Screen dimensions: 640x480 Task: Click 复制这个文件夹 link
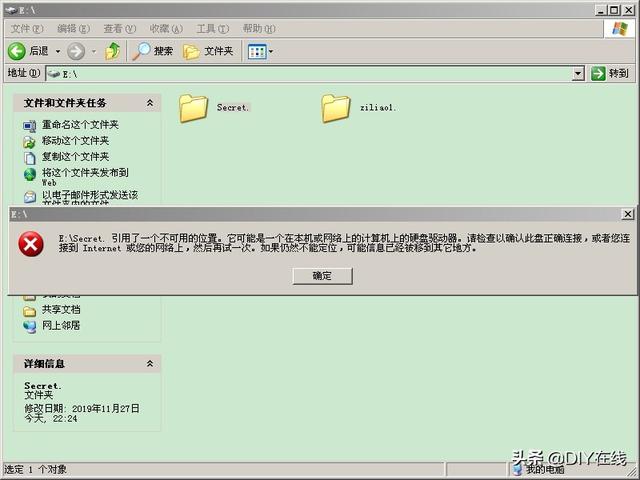tap(76, 157)
